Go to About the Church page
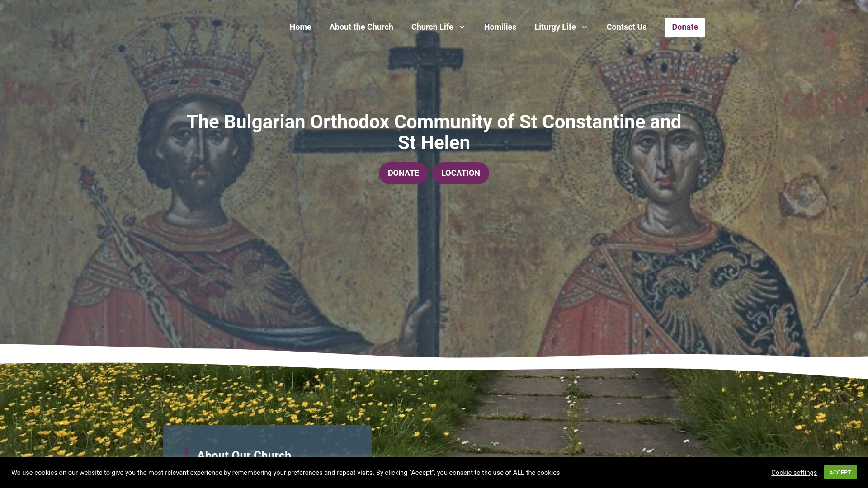 (x=361, y=27)
